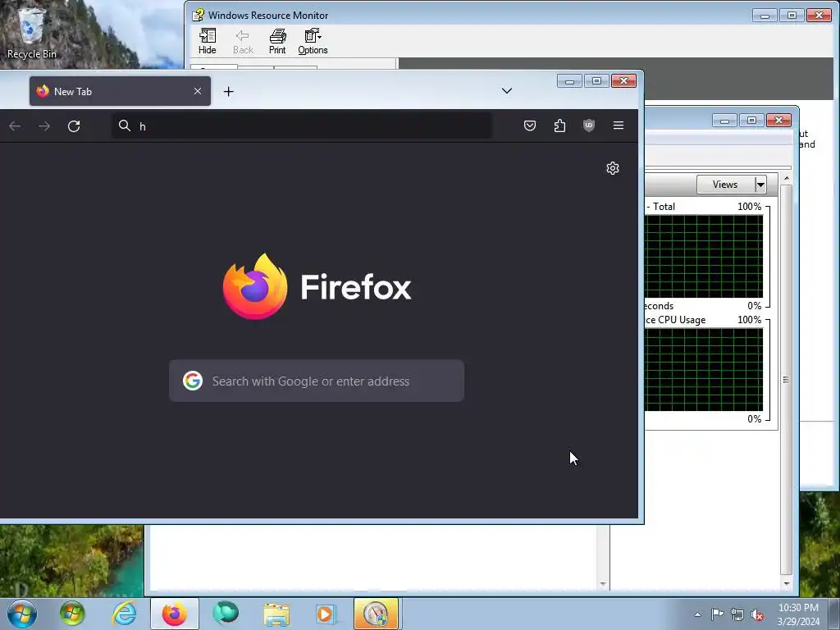Launch Internet Explorer from taskbar
This screenshot has width=840, height=630.
pyautogui.click(x=125, y=614)
